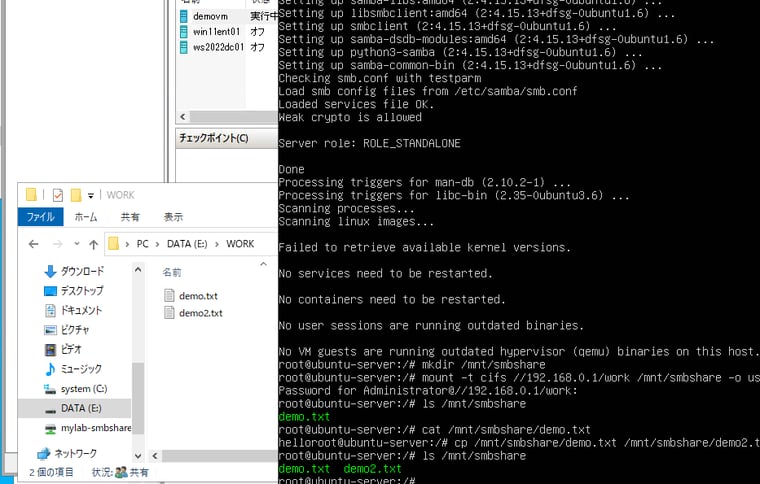Open ビデオ in the navigation pane

tap(63, 349)
